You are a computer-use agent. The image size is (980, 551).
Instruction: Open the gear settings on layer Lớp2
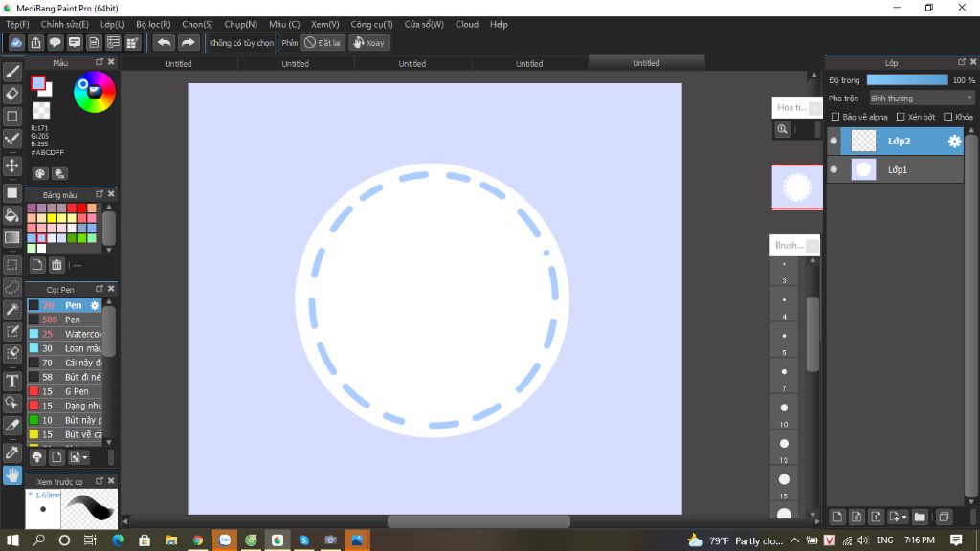(x=953, y=141)
